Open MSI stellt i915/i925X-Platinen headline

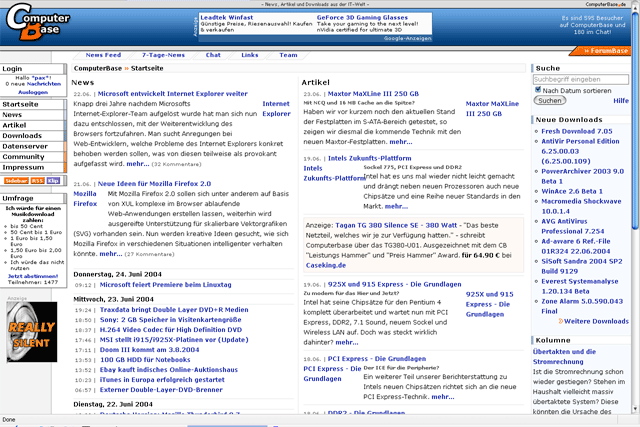174,340
